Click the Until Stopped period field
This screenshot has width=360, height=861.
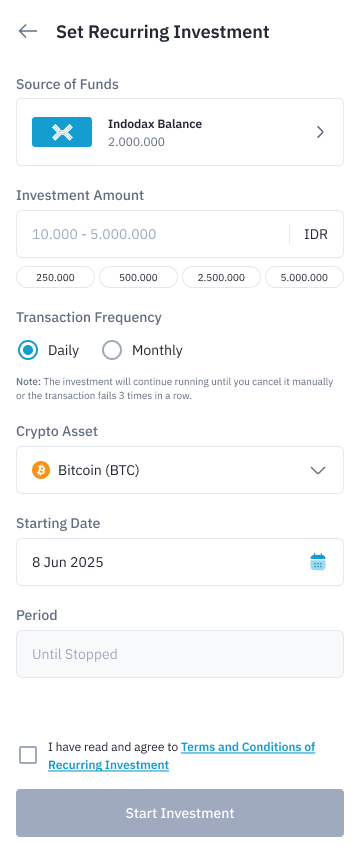point(180,654)
